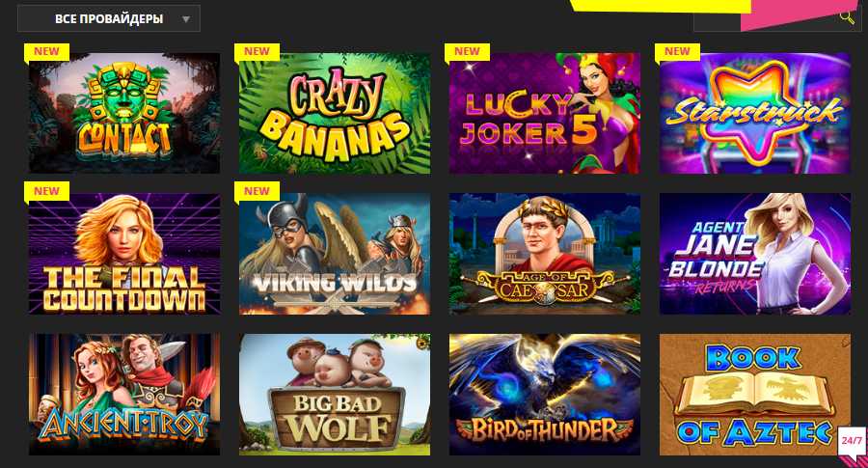Click the NEW badge on Starstruck
Image resolution: width=868 pixels, height=468 pixels.
[678, 51]
